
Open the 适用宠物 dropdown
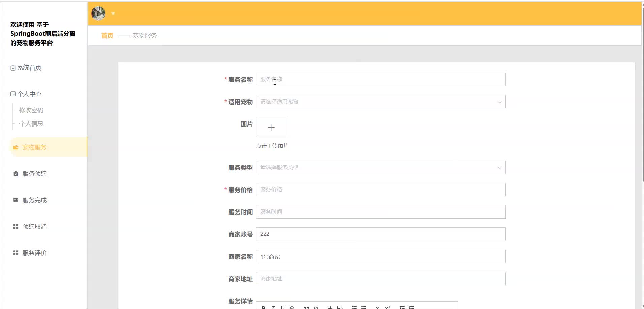[381, 102]
